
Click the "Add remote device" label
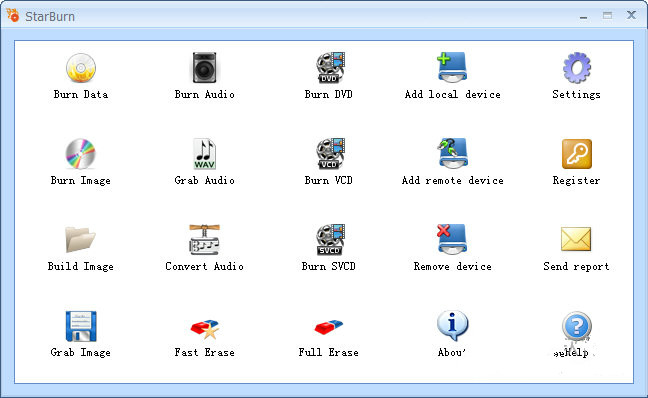[x=453, y=181]
